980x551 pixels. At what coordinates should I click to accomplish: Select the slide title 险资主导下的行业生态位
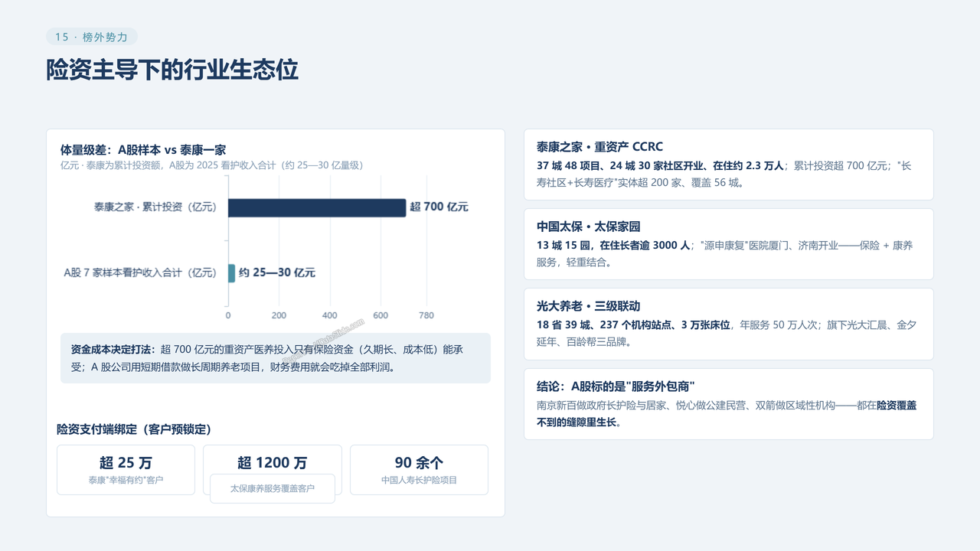[172, 70]
